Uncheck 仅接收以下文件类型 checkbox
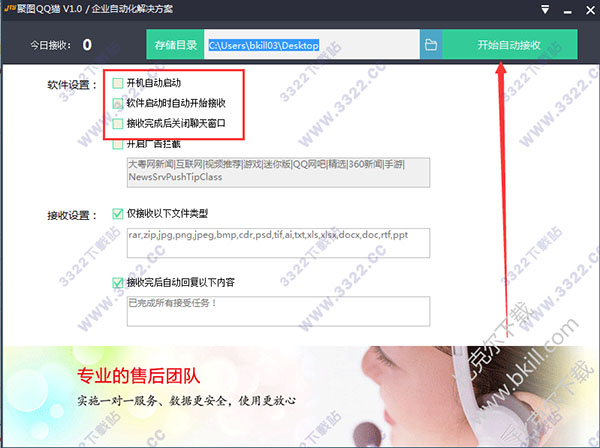This screenshot has height=448, width=600. click(x=118, y=213)
